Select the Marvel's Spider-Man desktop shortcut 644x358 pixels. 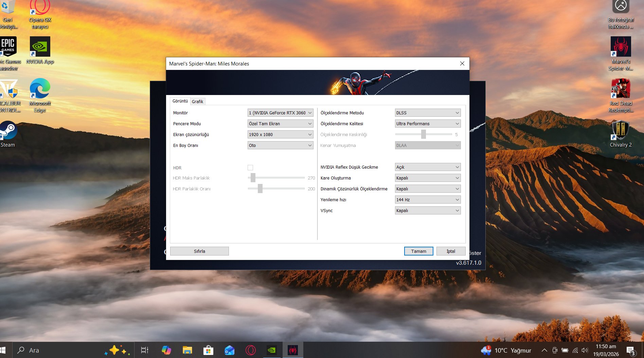[x=621, y=54]
